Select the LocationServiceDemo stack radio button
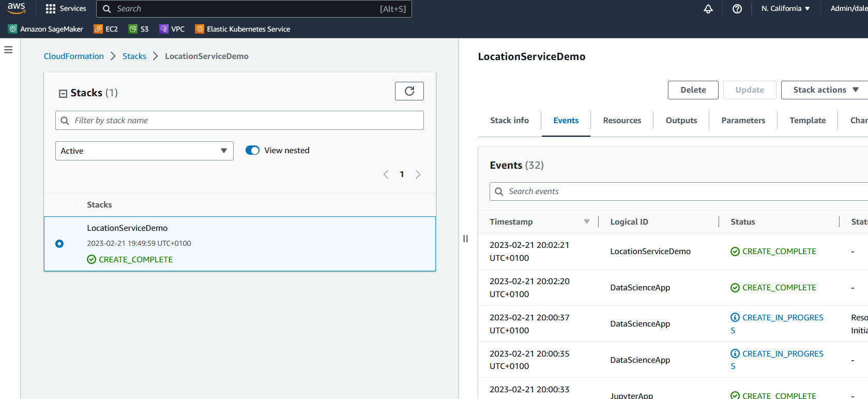The width and height of the screenshot is (868, 399). click(59, 244)
